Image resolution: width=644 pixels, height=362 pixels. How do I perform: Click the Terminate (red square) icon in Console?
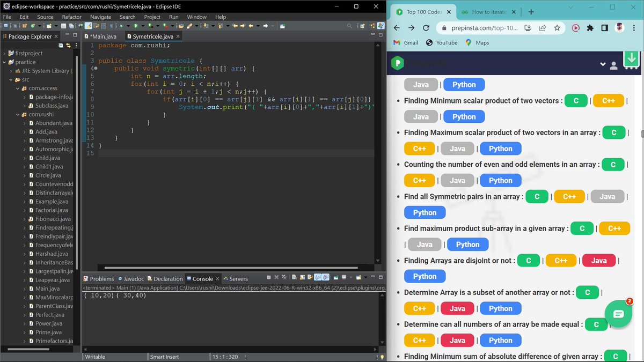(x=269, y=277)
